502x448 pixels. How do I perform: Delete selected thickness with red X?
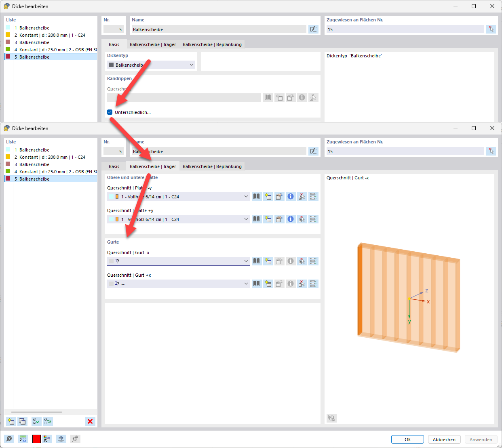coord(90,421)
